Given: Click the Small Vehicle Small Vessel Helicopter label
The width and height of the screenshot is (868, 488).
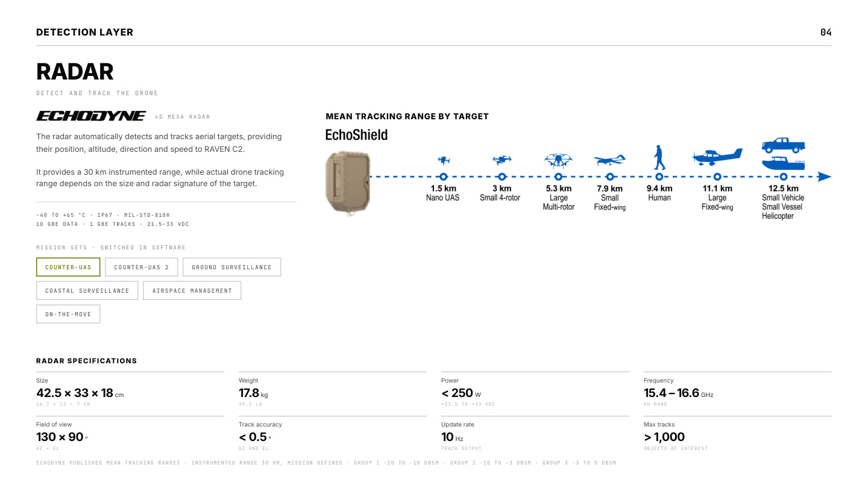Looking at the screenshot, I should click(x=782, y=207).
